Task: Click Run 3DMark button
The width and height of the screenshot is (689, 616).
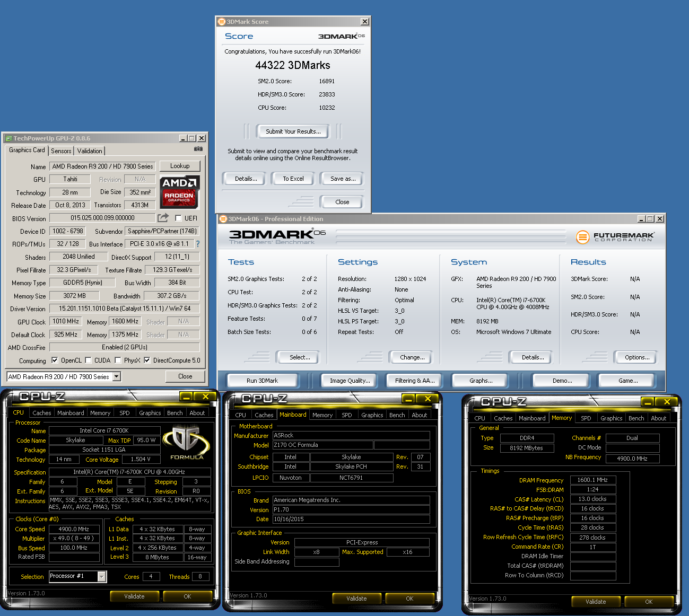Action: click(x=262, y=381)
